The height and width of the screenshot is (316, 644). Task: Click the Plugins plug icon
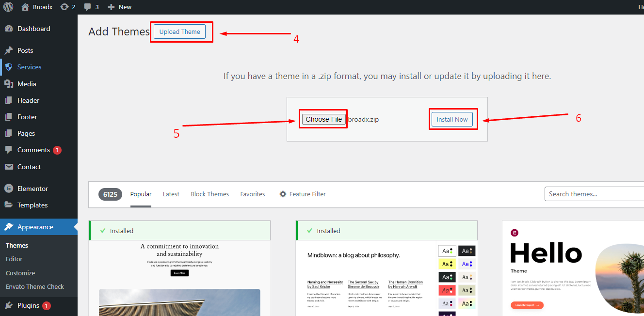point(9,305)
